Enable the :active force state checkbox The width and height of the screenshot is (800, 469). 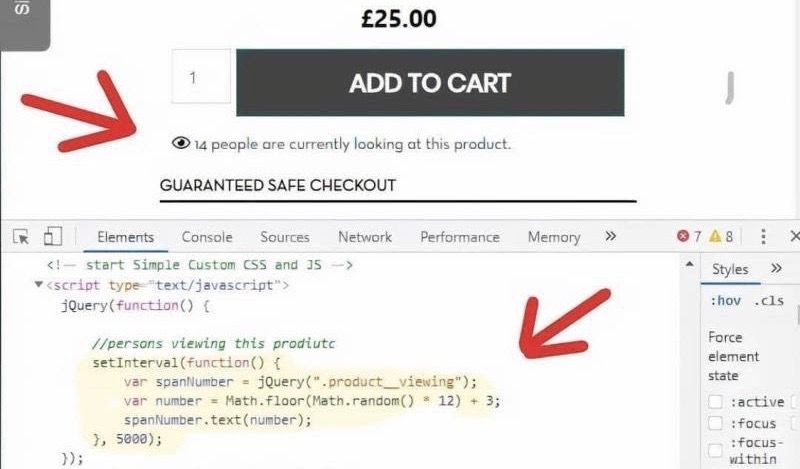716,402
